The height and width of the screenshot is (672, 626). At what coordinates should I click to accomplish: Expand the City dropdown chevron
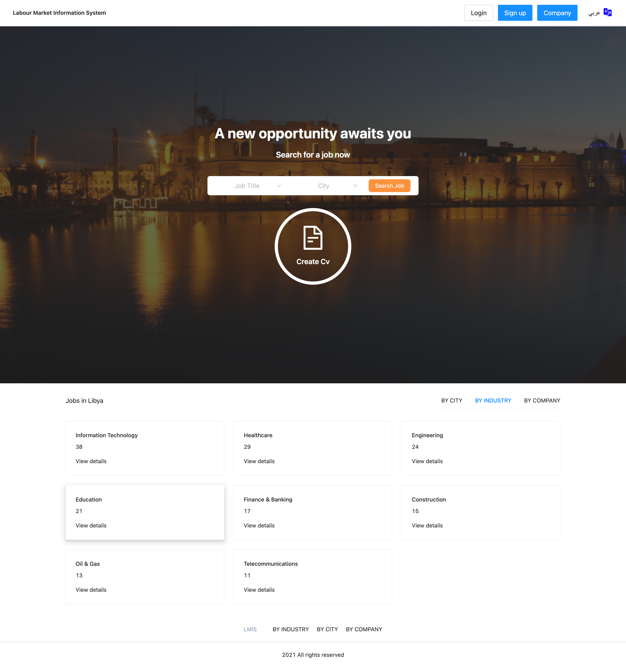point(355,186)
